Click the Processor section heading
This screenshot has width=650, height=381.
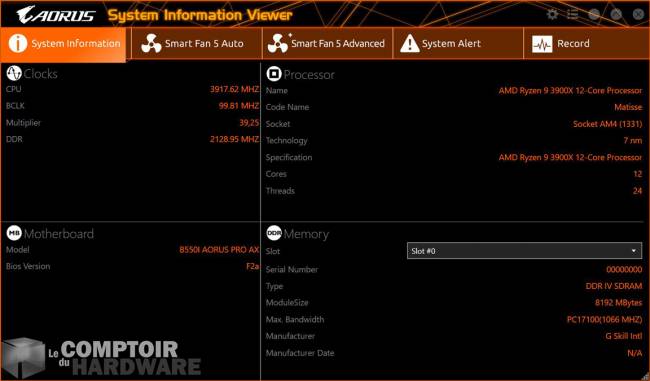point(309,75)
